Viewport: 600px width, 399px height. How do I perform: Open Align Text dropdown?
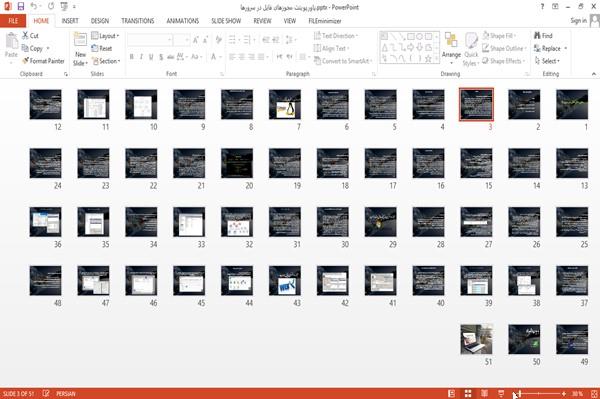331,48
